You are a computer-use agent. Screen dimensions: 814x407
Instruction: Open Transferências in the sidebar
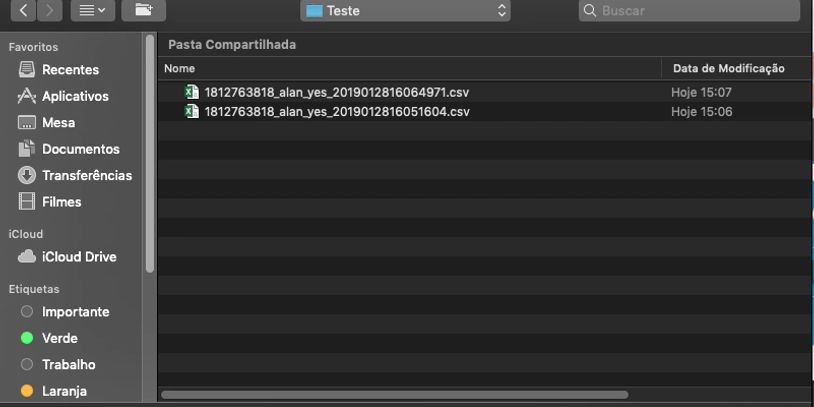tap(86, 175)
